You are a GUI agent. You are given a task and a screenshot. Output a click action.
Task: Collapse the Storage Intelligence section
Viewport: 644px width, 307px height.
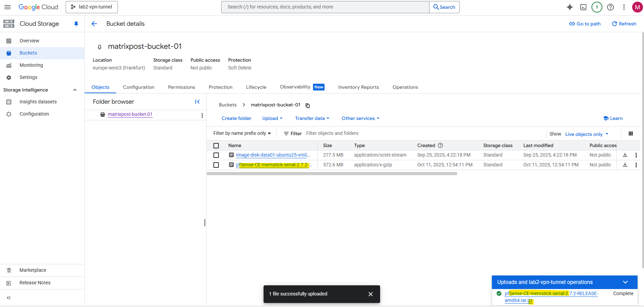75,90
